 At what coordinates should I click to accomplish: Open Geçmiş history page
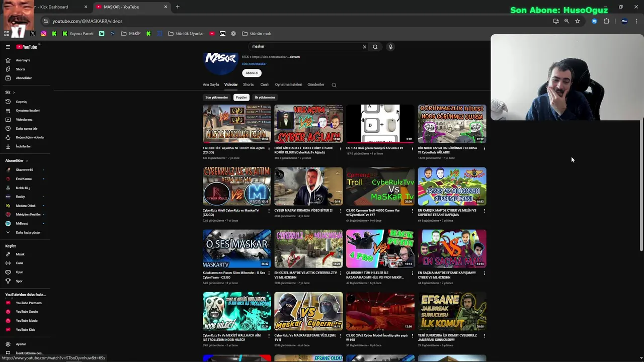[x=21, y=102]
